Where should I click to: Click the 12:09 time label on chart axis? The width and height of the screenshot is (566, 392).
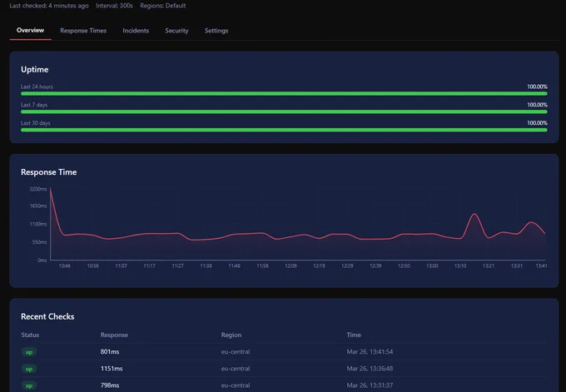[290, 266]
